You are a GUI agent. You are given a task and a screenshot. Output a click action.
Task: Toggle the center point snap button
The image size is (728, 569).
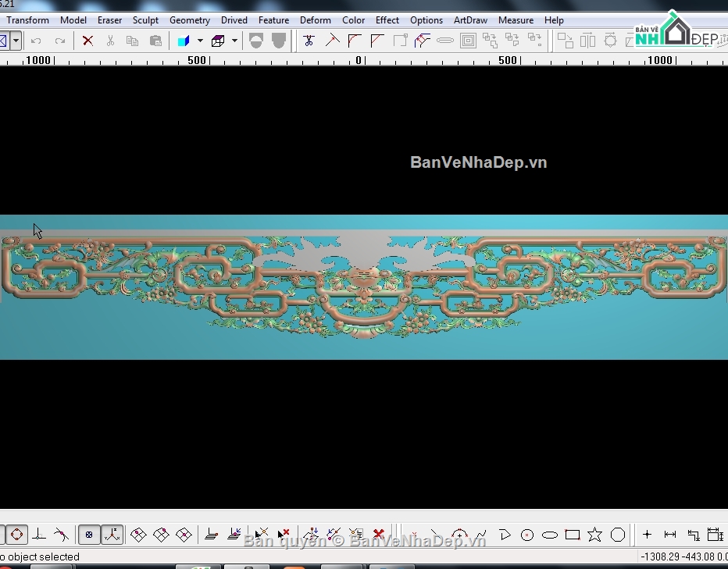pyautogui.click(x=89, y=535)
